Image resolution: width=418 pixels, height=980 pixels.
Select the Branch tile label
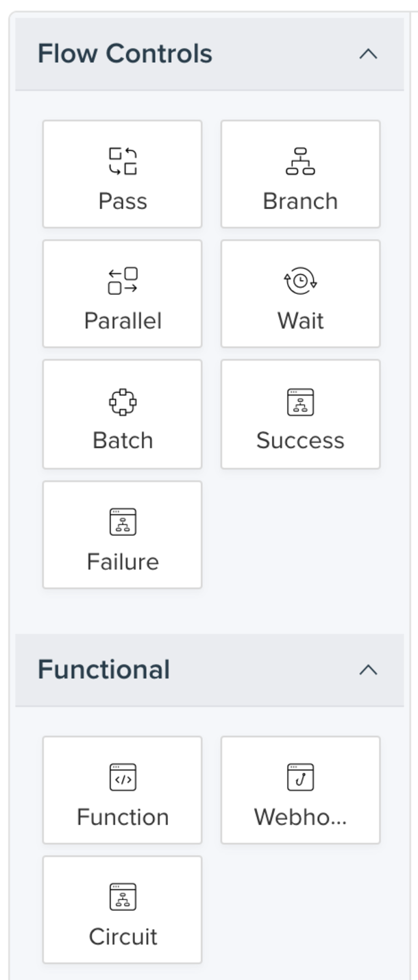click(x=300, y=201)
